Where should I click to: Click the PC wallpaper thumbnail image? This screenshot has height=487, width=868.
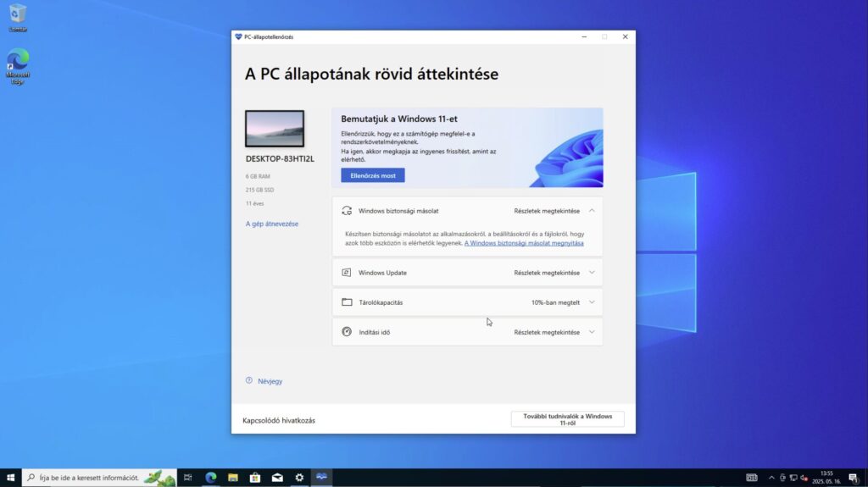tap(275, 129)
